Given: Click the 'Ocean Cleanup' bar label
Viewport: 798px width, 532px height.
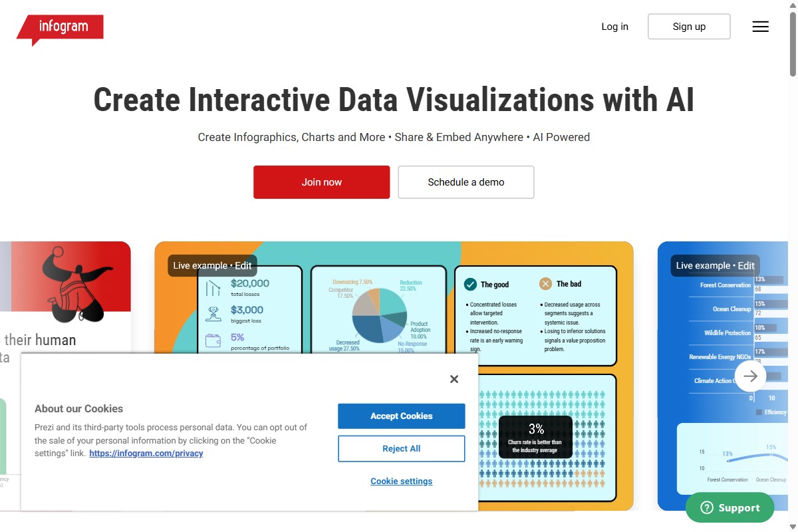Looking at the screenshot, I should (731, 309).
